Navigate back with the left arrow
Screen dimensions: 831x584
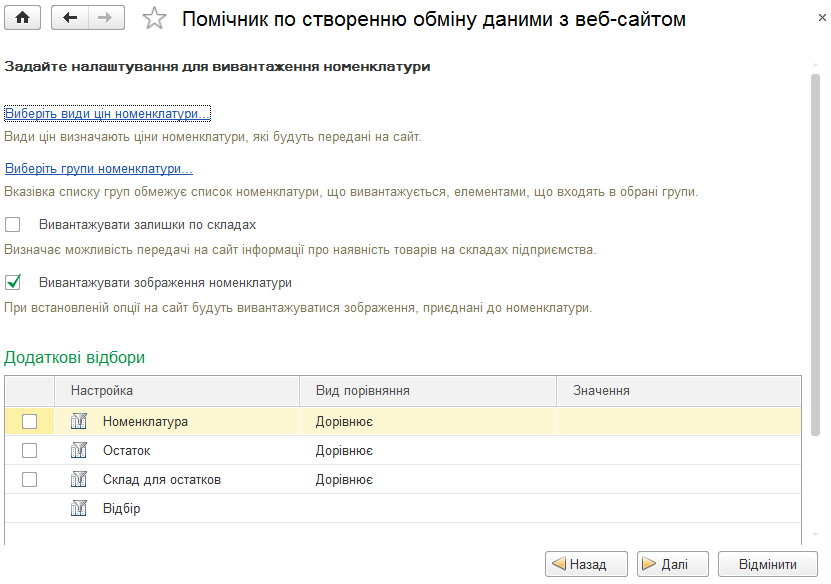coord(69,18)
